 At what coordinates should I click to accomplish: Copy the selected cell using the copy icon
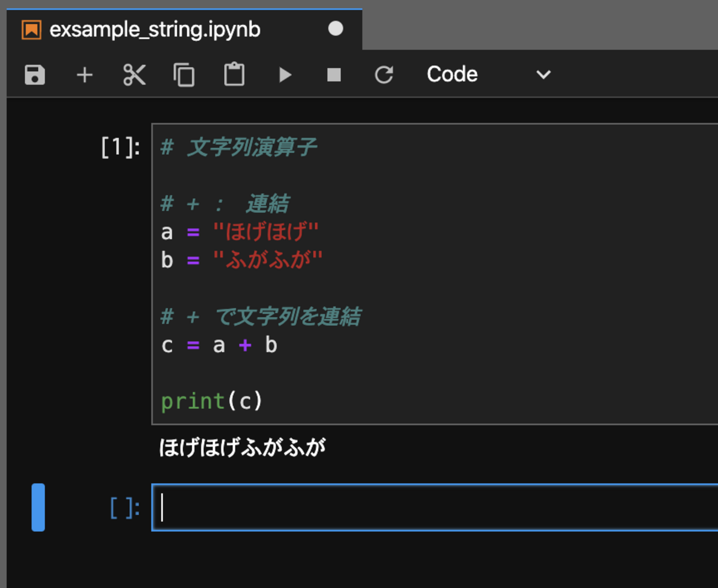pos(184,75)
